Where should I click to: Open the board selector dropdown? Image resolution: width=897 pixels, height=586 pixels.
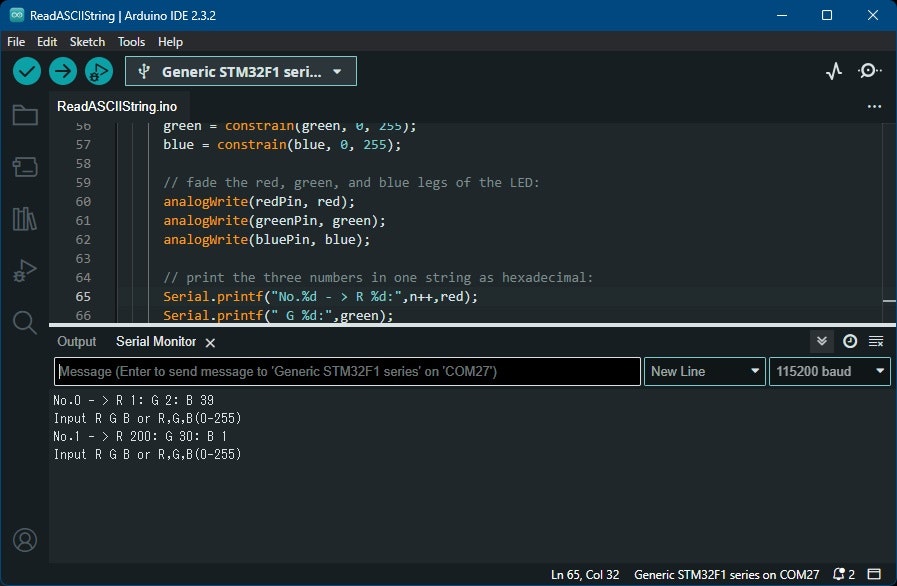pos(241,72)
